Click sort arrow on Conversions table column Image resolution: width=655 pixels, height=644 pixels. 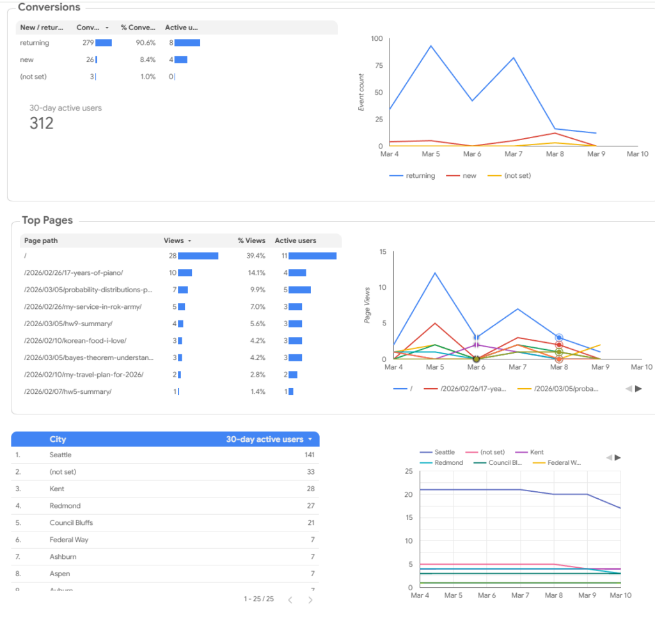click(107, 27)
